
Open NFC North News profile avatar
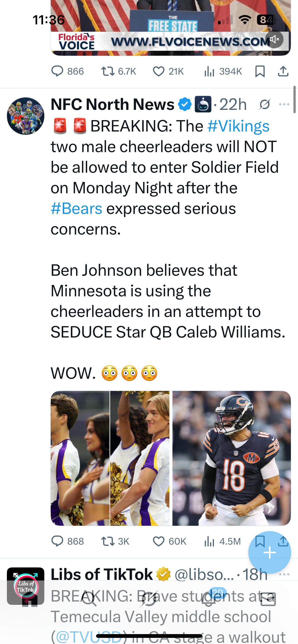coord(25,116)
